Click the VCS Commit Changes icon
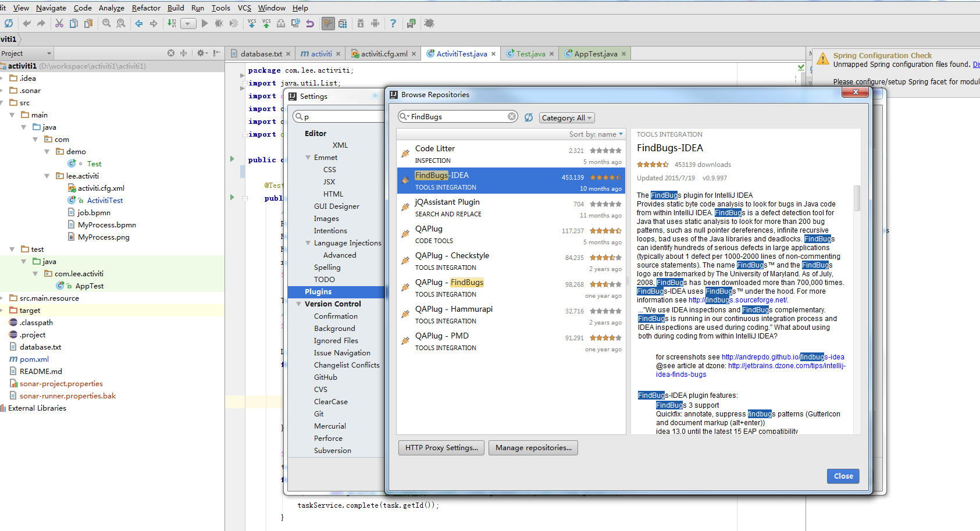The width and height of the screenshot is (980, 531). (266, 23)
